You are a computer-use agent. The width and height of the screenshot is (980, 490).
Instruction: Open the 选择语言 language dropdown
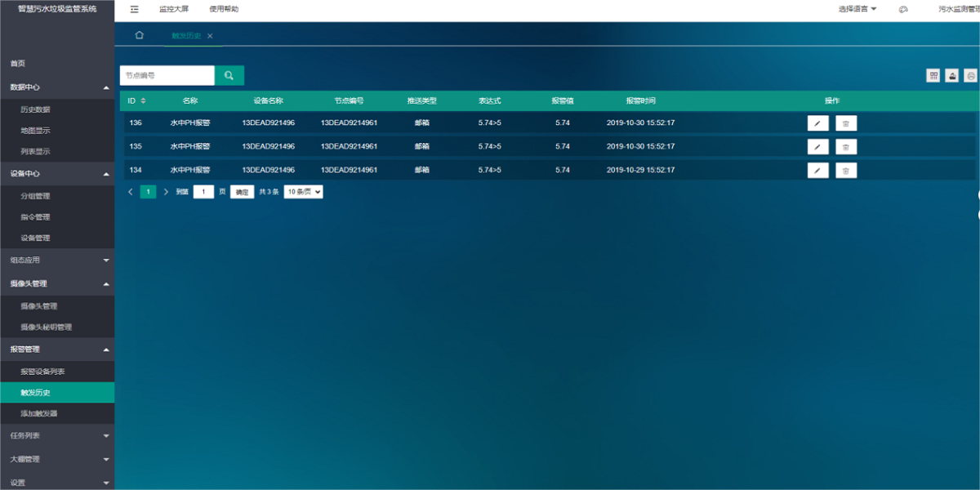(857, 9)
